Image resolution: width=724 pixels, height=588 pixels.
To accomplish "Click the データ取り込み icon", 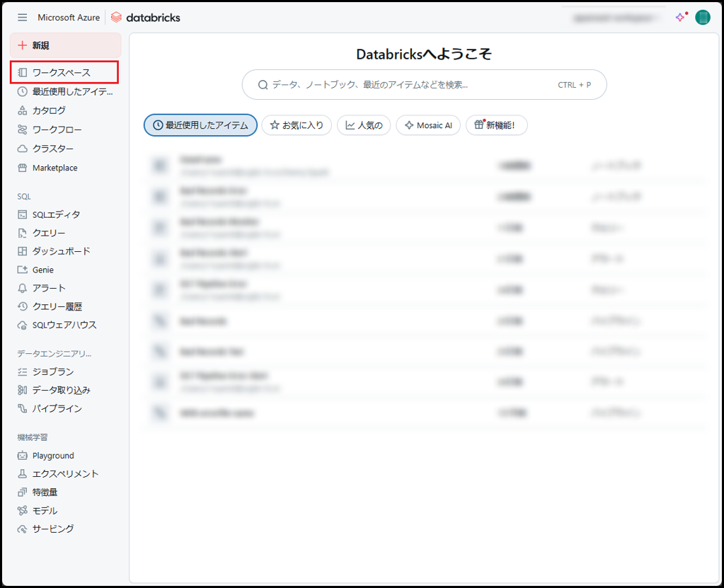I will (x=22, y=390).
